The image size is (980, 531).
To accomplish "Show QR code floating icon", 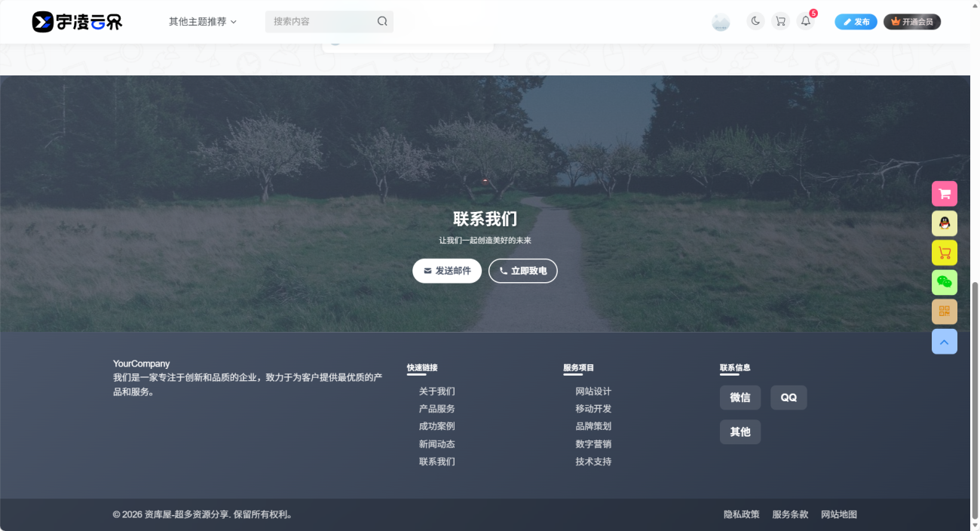I will click(x=945, y=312).
